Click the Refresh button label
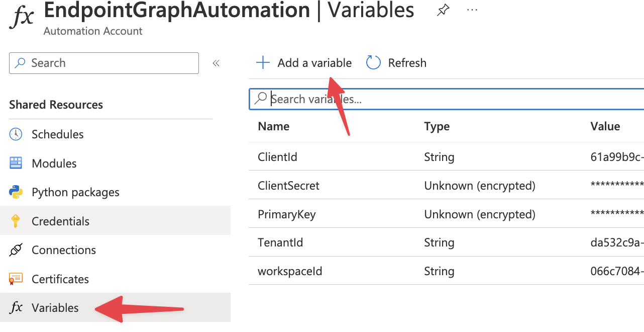 click(407, 62)
